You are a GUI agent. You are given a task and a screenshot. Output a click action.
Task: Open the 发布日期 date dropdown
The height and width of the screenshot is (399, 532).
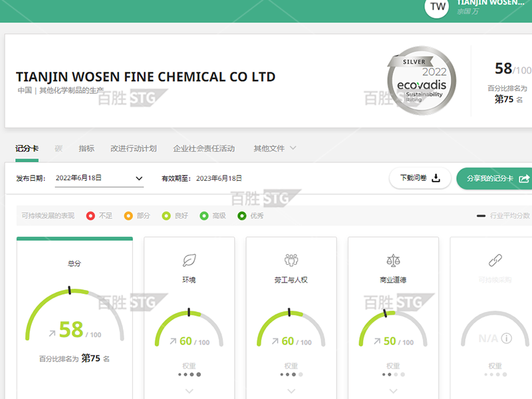click(99, 178)
